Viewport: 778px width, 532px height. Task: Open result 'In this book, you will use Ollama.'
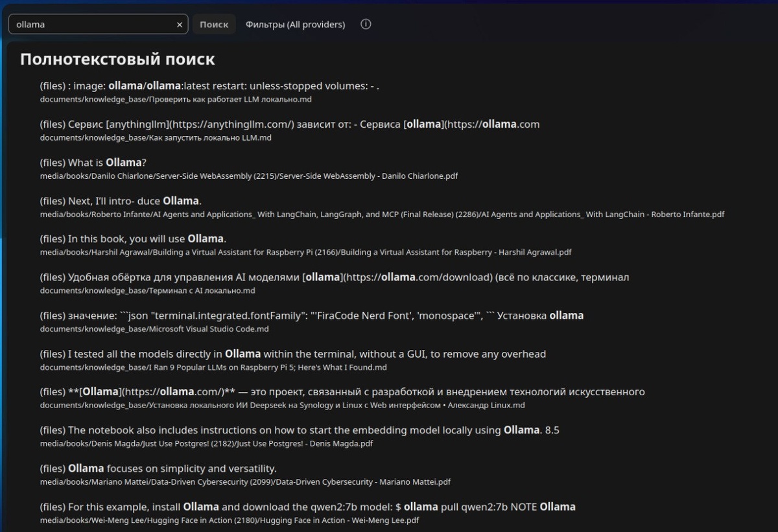click(x=133, y=239)
